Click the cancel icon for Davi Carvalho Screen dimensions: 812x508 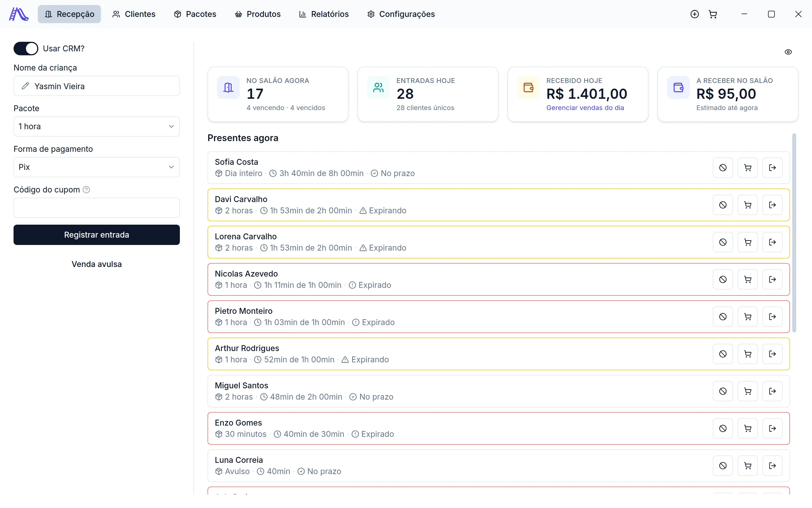pos(723,205)
